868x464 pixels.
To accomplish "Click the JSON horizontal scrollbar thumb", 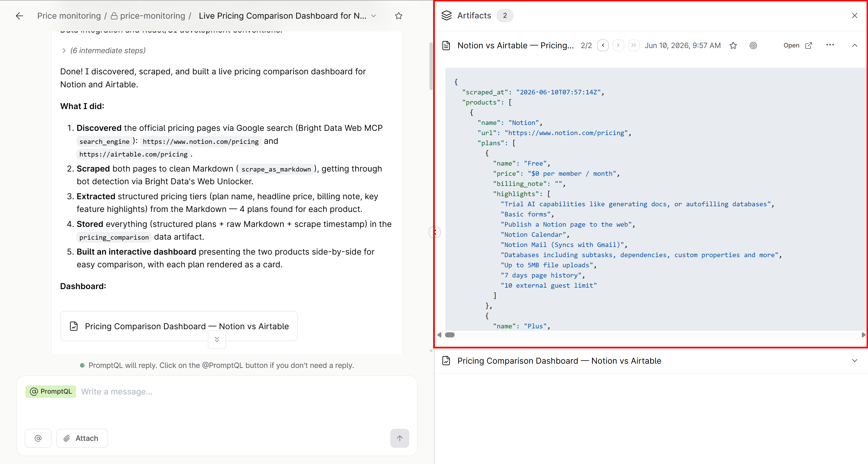I will coord(450,335).
